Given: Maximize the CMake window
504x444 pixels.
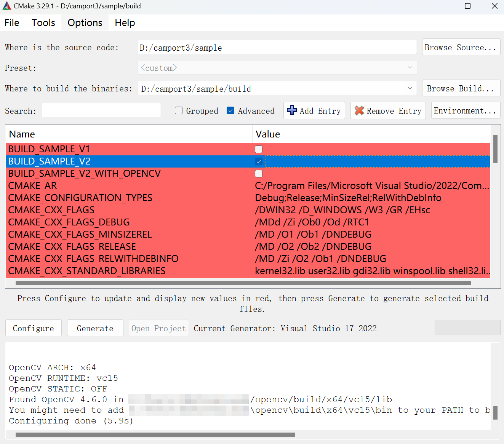Looking at the screenshot, I should click(468, 6).
